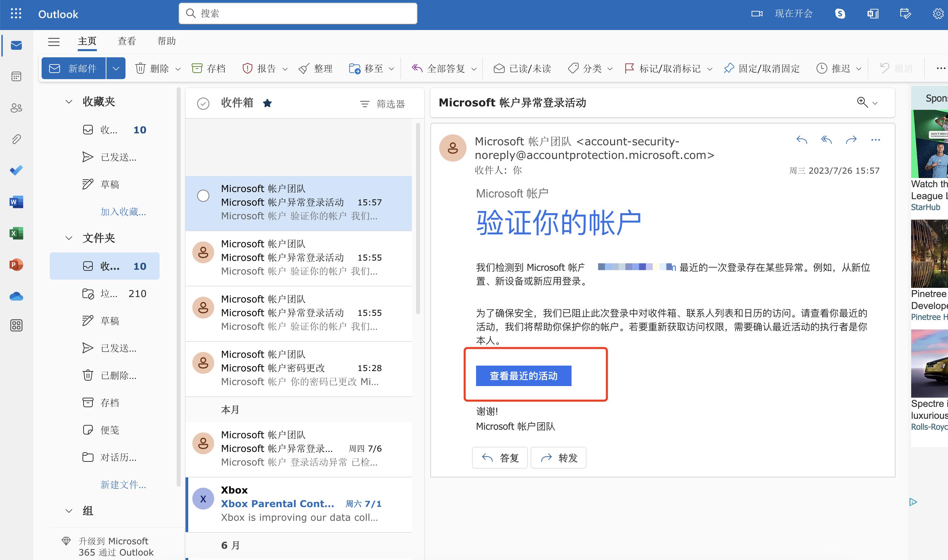Open the OneNote feed icon in header
948x560 pixels.
(873, 14)
